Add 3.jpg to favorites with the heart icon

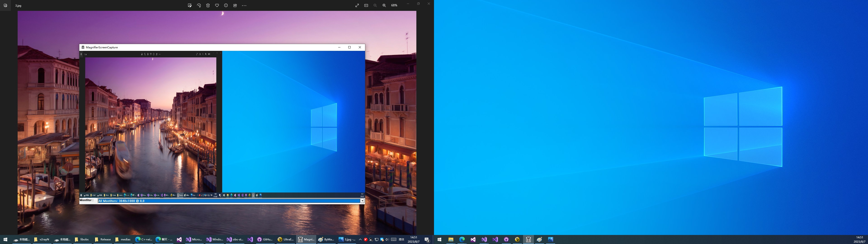pyautogui.click(x=217, y=5)
